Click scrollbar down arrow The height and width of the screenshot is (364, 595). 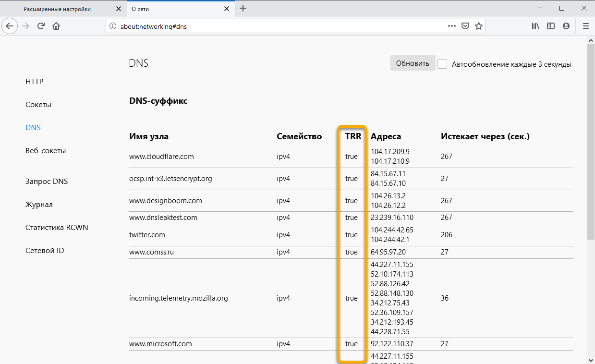pos(591,360)
